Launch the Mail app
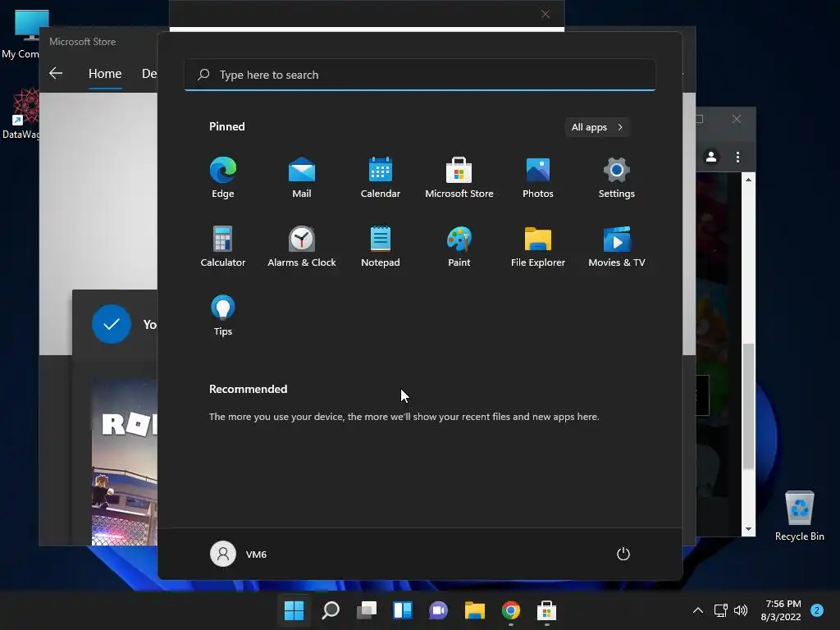The image size is (840, 630). click(x=302, y=177)
